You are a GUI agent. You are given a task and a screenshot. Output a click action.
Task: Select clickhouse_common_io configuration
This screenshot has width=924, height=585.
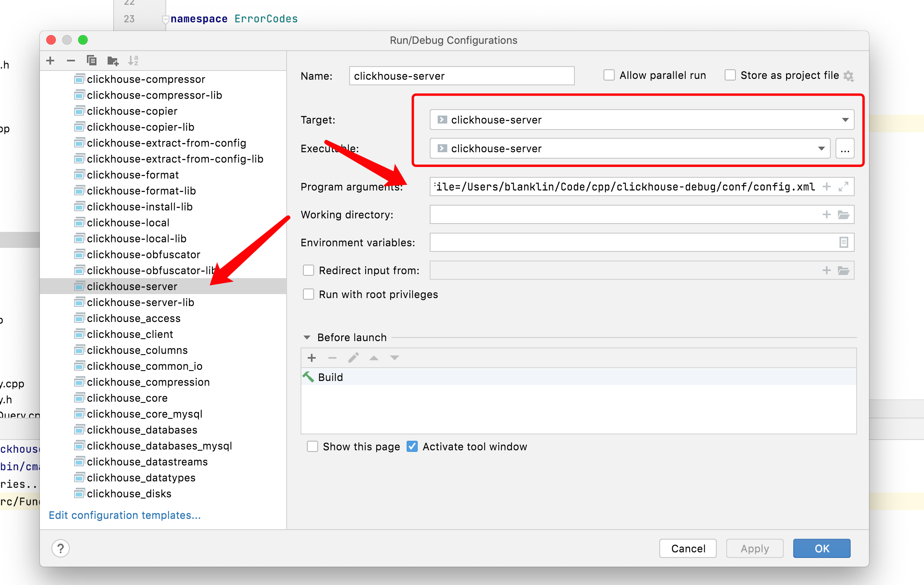163,366
